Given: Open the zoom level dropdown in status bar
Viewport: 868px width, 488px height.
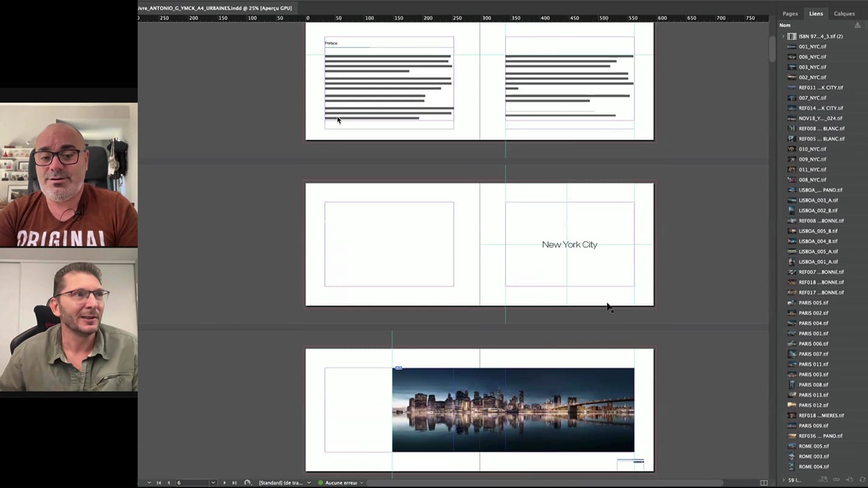Looking at the screenshot, I should click(x=149, y=483).
